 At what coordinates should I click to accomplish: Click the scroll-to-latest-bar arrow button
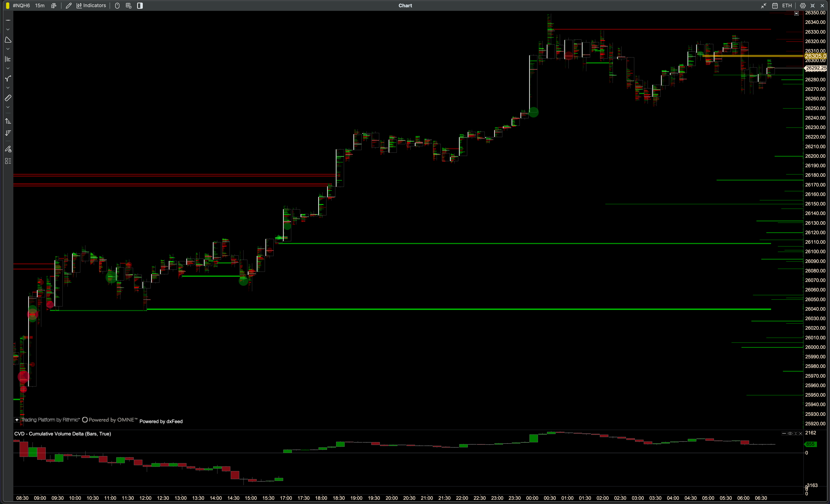pyautogui.click(x=796, y=14)
